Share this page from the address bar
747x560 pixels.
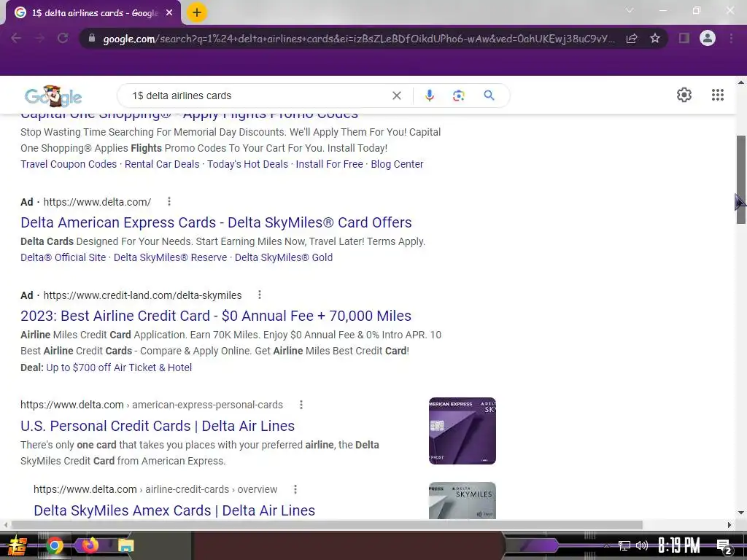pos(632,38)
